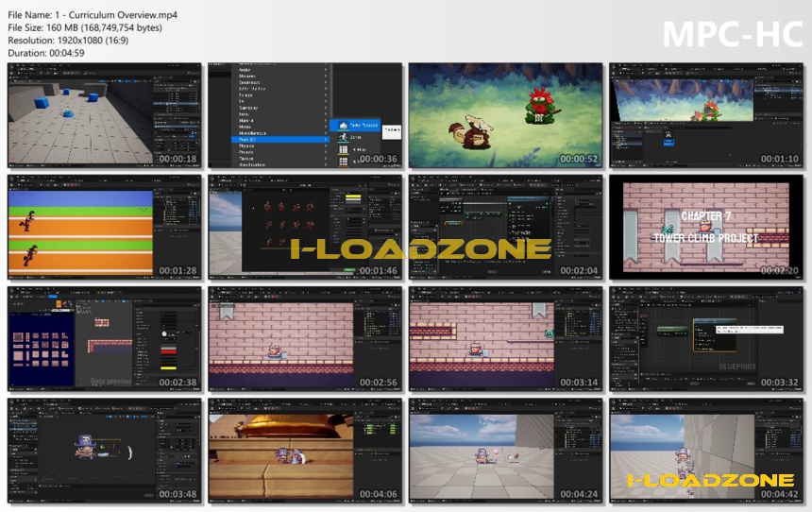This screenshot has width=812, height=512.
Task: Click the red color bar in the 00:02:38 frame
Action: (x=168, y=351)
